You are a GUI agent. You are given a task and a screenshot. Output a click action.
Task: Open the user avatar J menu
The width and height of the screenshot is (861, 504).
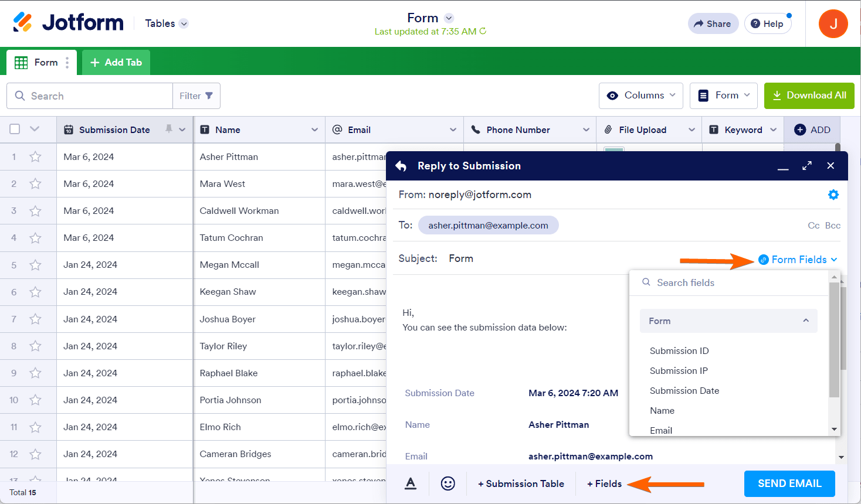[x=833, y=24]
